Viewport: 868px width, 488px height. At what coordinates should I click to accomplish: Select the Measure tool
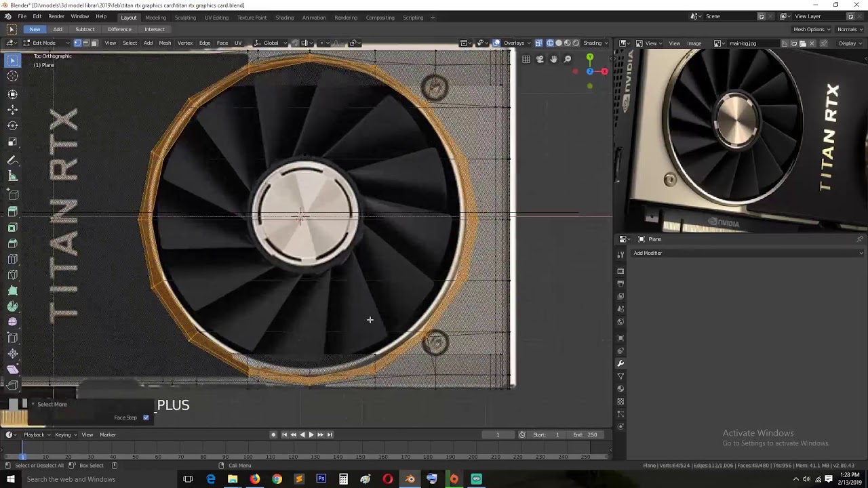point(13,176)
